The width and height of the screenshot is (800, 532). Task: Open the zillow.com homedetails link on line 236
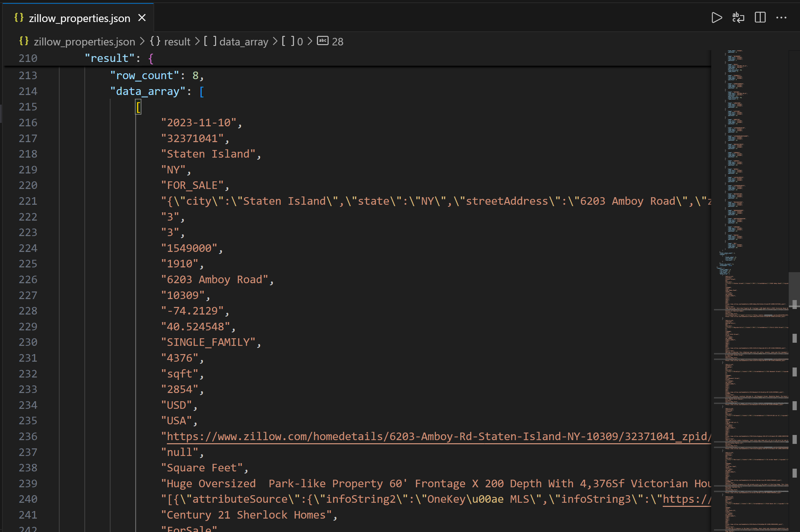pyautogui.click(x=437, y=436)
